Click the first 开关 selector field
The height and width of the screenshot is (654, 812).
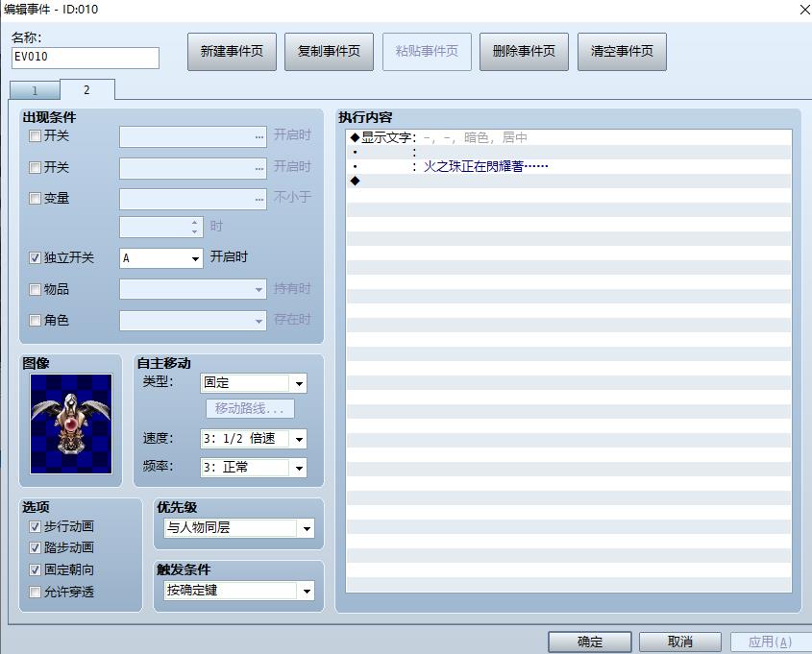[193, 137]
